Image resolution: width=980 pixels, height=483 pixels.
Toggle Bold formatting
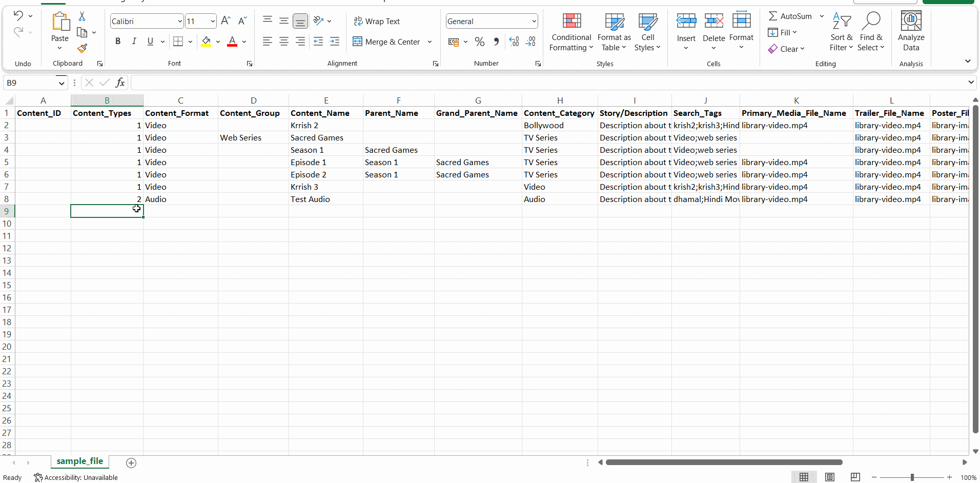coord(118,42)
